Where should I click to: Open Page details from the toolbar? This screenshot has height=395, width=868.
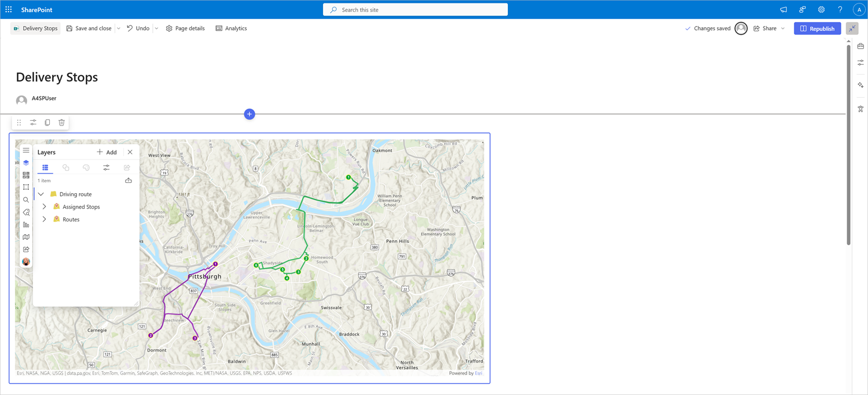coord(185,28)
